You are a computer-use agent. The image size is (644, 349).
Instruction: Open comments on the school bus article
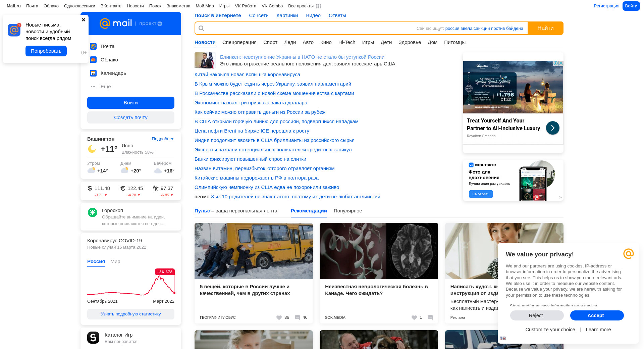298,317
